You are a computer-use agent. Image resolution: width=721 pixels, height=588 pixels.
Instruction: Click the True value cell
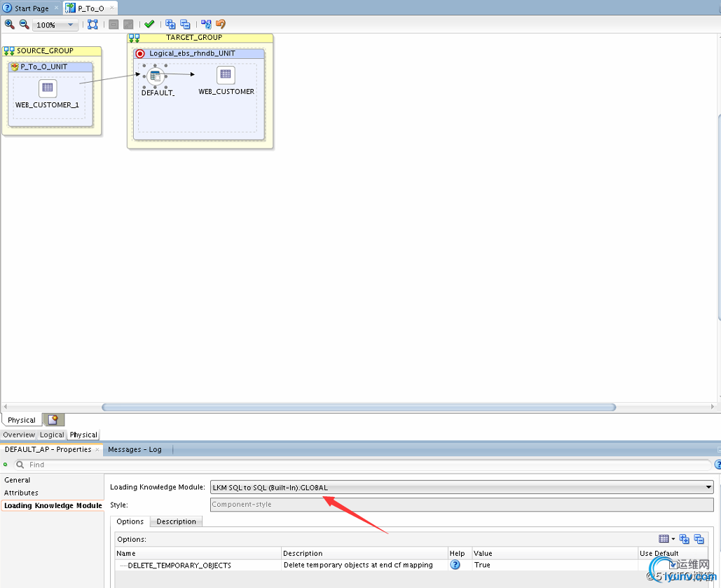tap(556, 565)
